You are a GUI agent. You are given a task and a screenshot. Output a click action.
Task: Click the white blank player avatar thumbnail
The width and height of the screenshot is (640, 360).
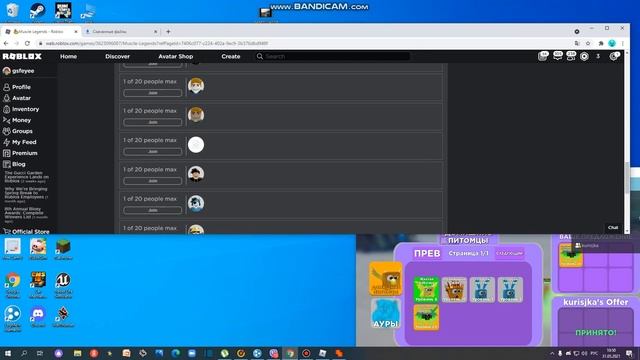(196, 144)
